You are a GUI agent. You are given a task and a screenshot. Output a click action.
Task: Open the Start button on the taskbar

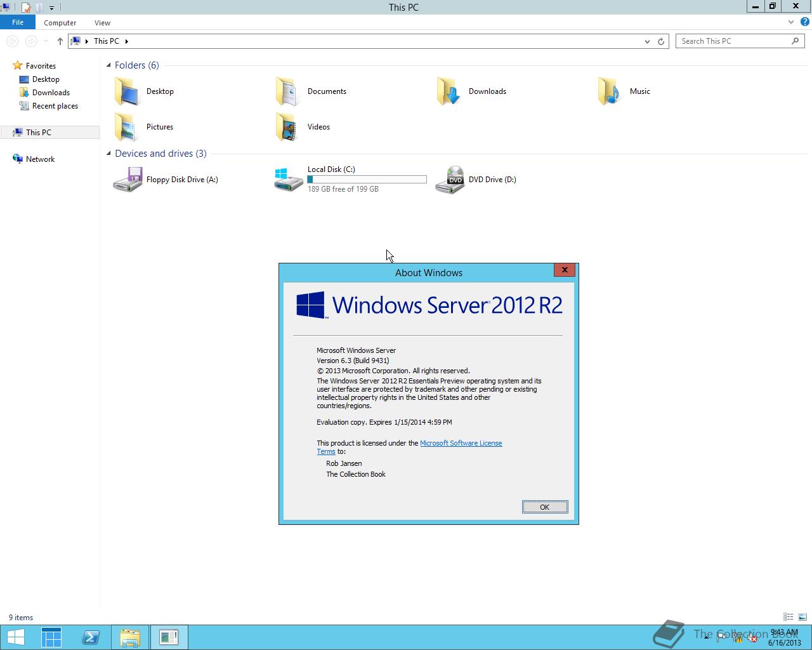pyautogui.click(x=16, y=637)
